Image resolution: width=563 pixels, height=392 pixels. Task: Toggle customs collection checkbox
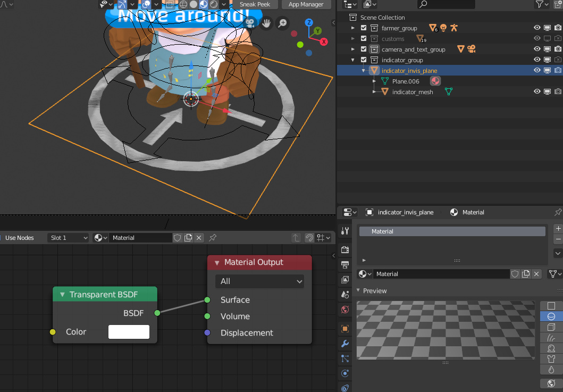pyautogui.click(x=364, y=38)
